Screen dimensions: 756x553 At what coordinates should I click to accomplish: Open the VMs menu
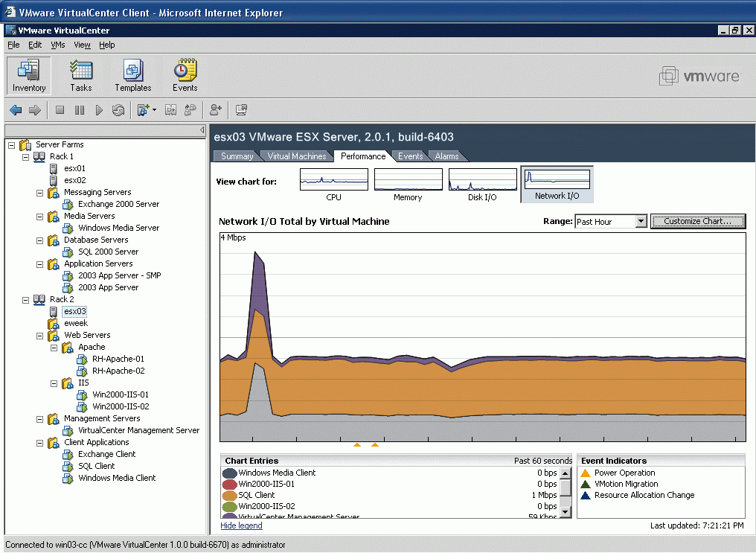58,45
